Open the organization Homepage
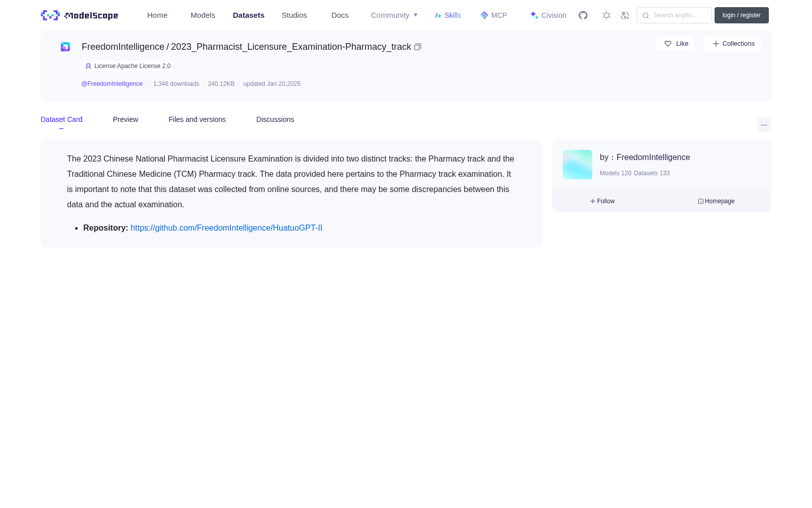 pyautogui.click(x=716, y=201)
